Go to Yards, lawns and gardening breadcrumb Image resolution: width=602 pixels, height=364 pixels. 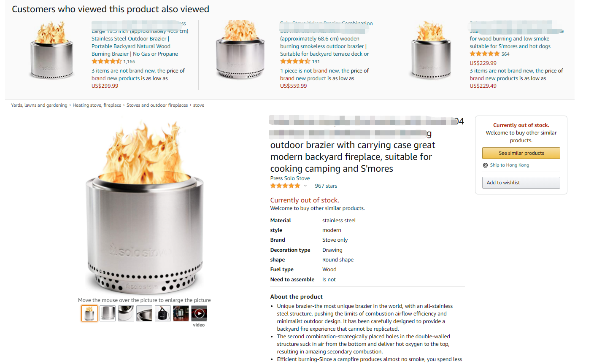[x=39, y=105]
